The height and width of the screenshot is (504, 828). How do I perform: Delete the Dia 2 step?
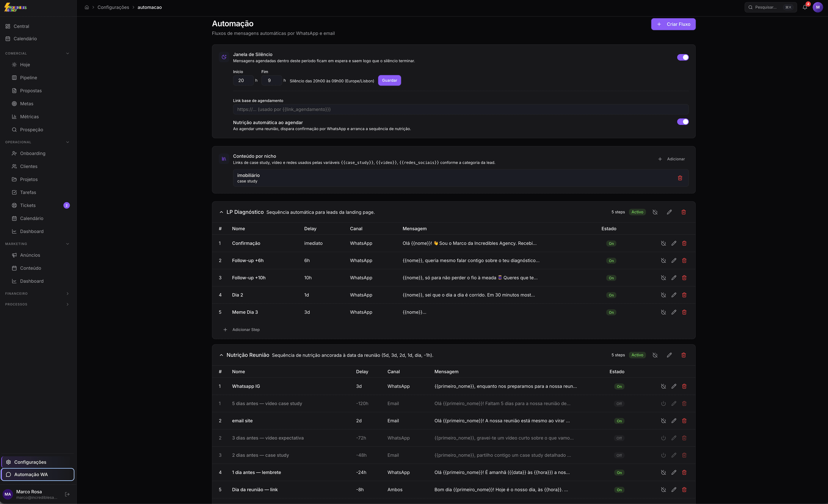684,295
